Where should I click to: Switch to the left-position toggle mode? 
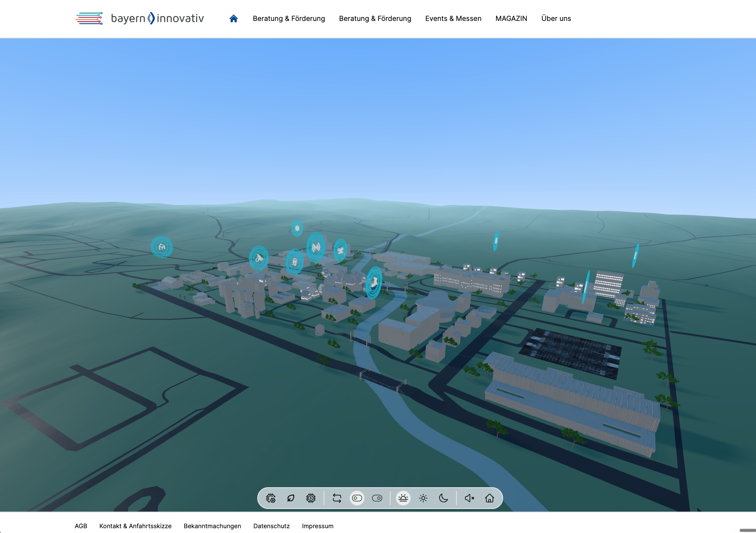(x=357, y=498)
